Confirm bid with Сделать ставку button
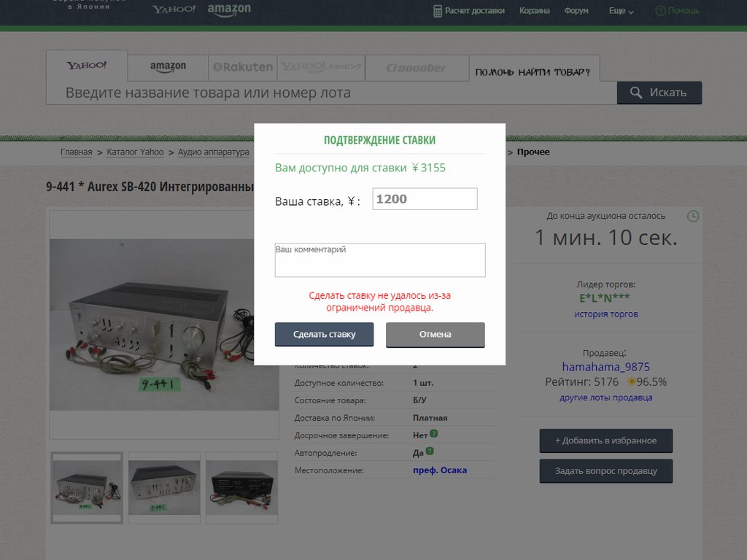 [324, 335]
